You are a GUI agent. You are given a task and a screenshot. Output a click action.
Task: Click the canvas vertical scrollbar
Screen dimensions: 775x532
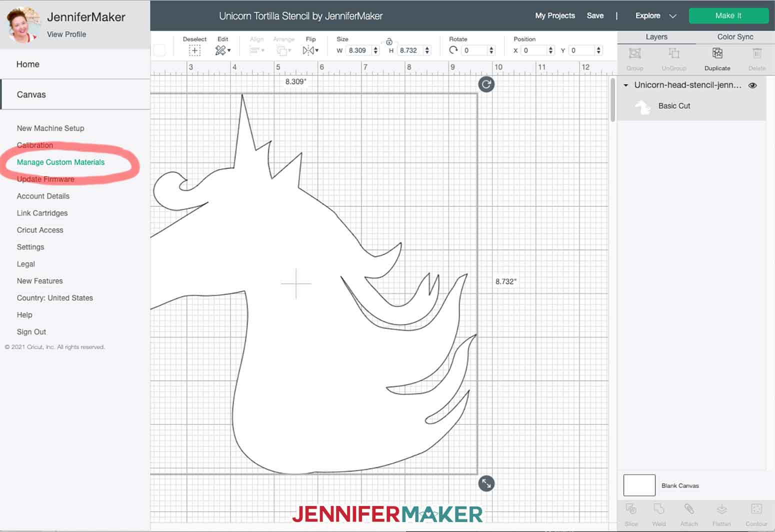point(612,100)
